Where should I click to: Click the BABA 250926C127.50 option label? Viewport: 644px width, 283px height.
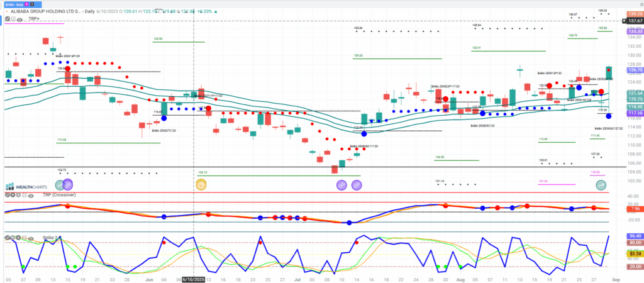tap(609, 128)
